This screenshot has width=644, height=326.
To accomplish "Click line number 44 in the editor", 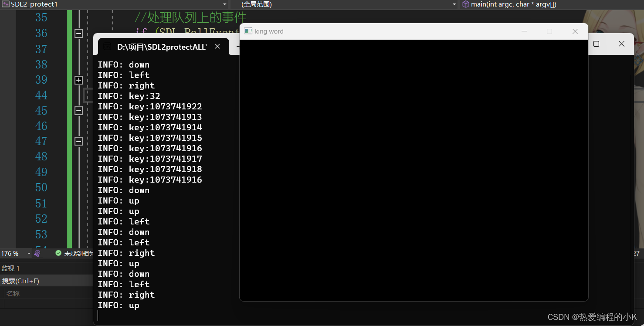I will click(41, 95).
